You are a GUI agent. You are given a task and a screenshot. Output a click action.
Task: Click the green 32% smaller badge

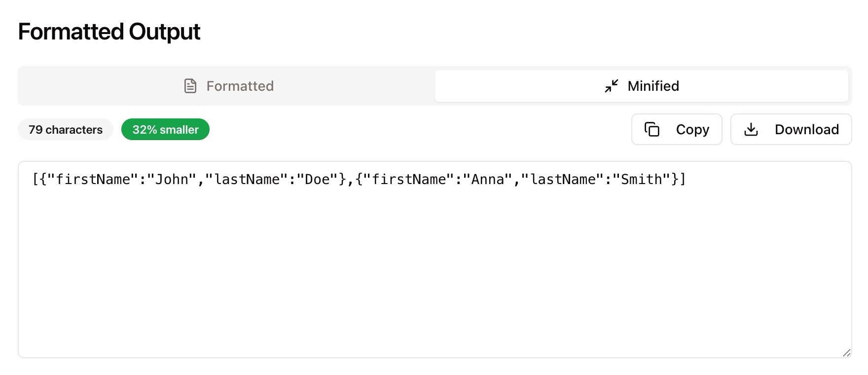pos(165,129)
